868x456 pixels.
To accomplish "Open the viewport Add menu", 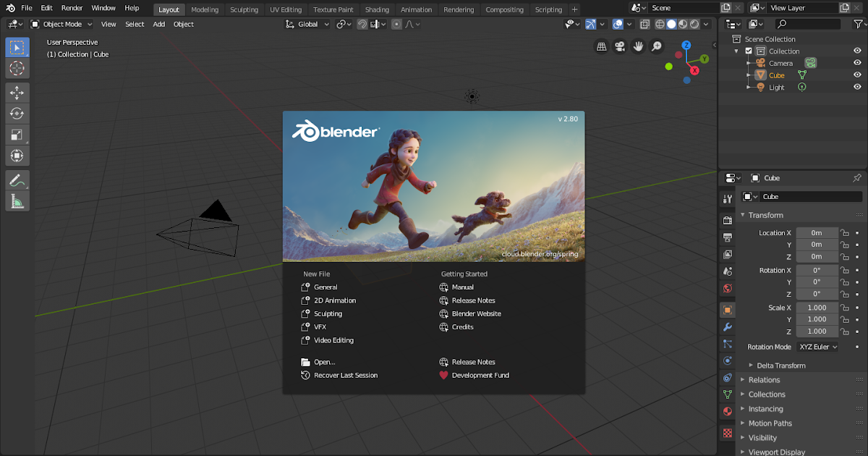I will (158, 24).
